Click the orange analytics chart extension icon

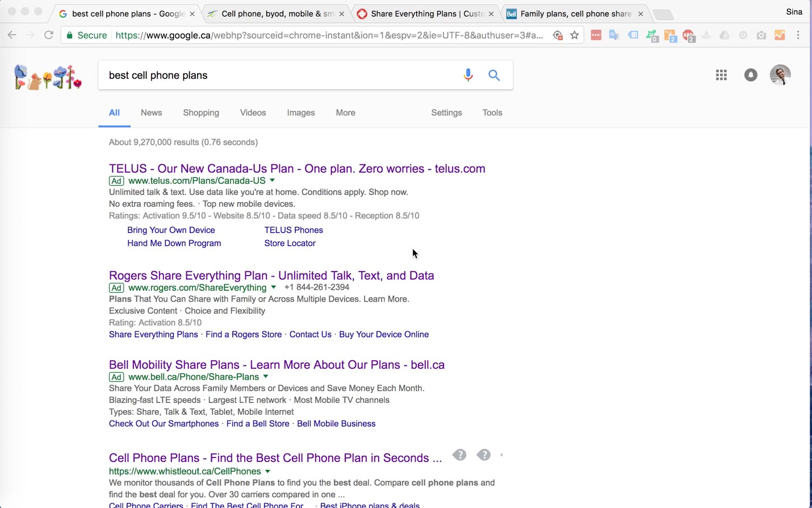click(x=780, y=35)
